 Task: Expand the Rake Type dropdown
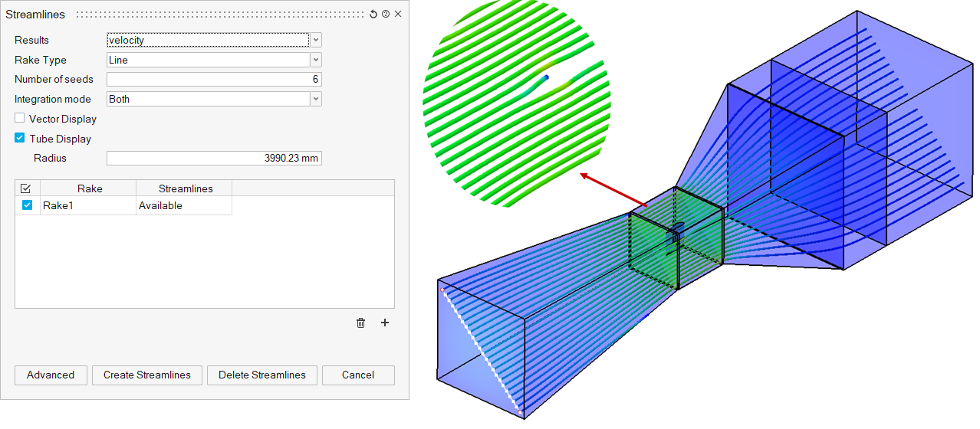pos(316,60)
